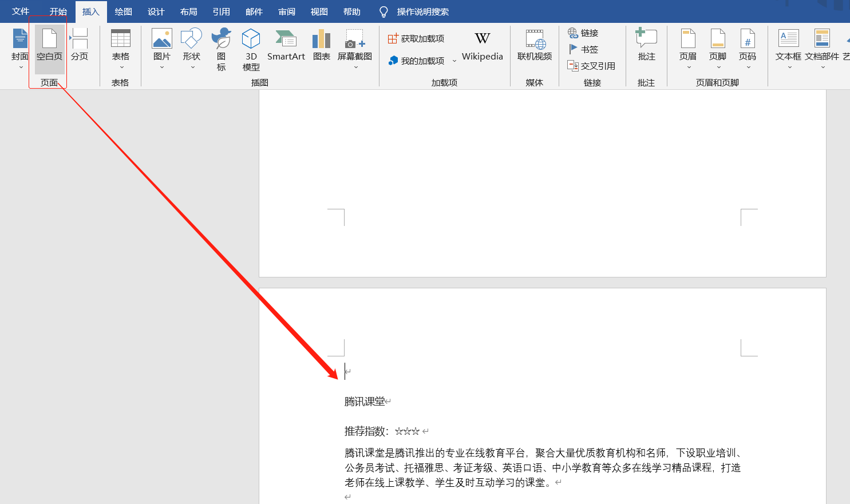This screenshot has height=504, width=850.
Task: Switch to the 设计 Design tab
Action: 156,11
